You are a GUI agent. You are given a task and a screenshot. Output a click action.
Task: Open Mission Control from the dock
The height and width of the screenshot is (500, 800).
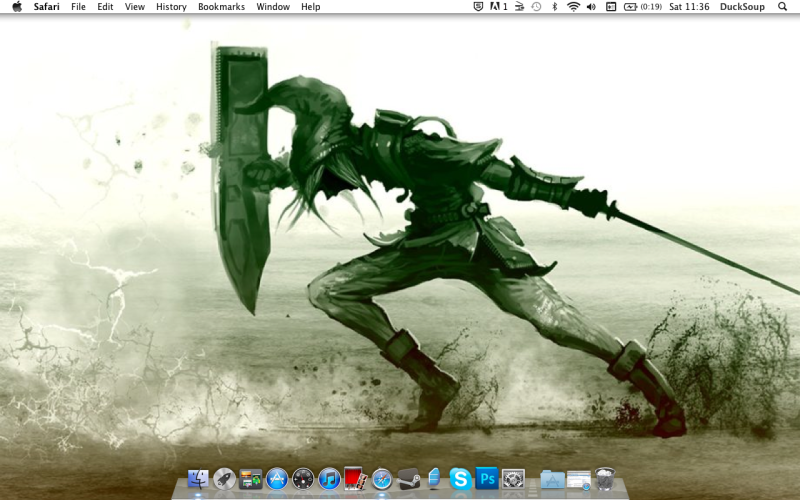pos(251,479)
